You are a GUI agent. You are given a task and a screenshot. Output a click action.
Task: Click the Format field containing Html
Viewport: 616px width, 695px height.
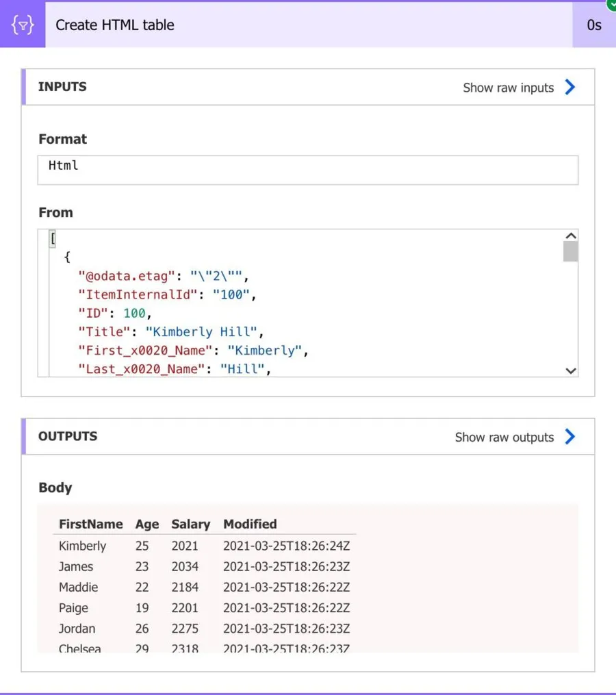tap(308, 169)
